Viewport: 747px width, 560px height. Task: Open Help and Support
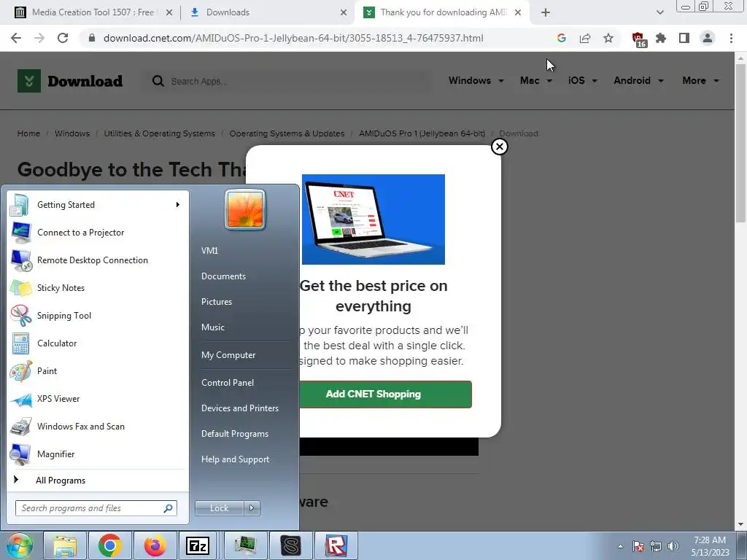(x=235, y=459)
